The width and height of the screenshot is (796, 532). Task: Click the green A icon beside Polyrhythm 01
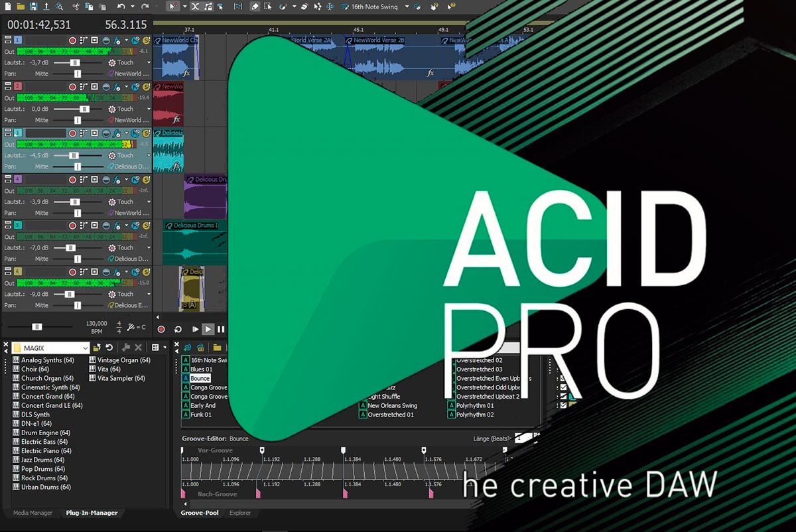(x=452, y=405)
